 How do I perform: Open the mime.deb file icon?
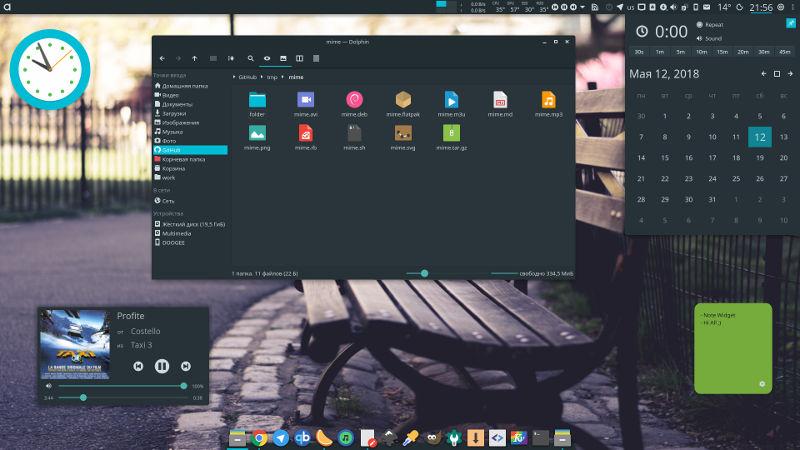click(x=354, y=99)
